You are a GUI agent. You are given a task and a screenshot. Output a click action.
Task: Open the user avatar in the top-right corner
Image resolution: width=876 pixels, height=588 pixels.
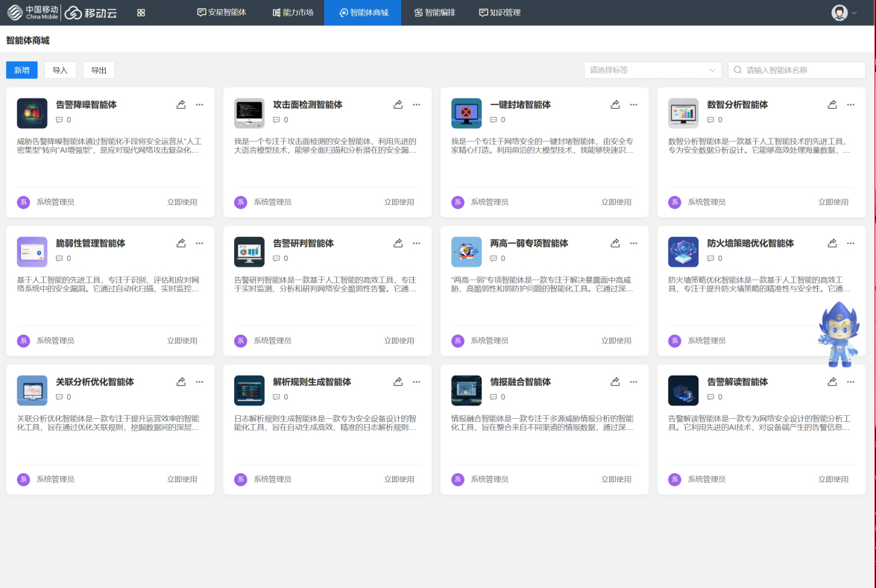click(841, 12)
